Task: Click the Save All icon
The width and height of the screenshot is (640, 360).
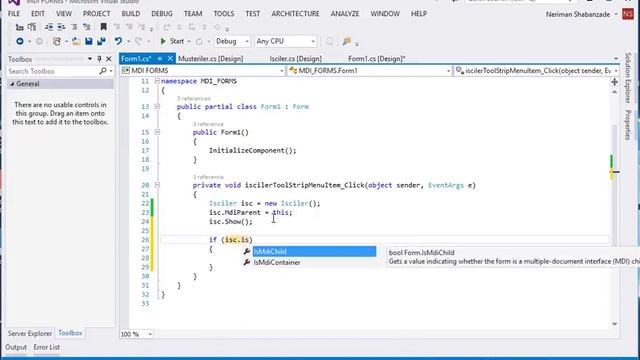Action: pyautogui.click(x=101, y=41)
